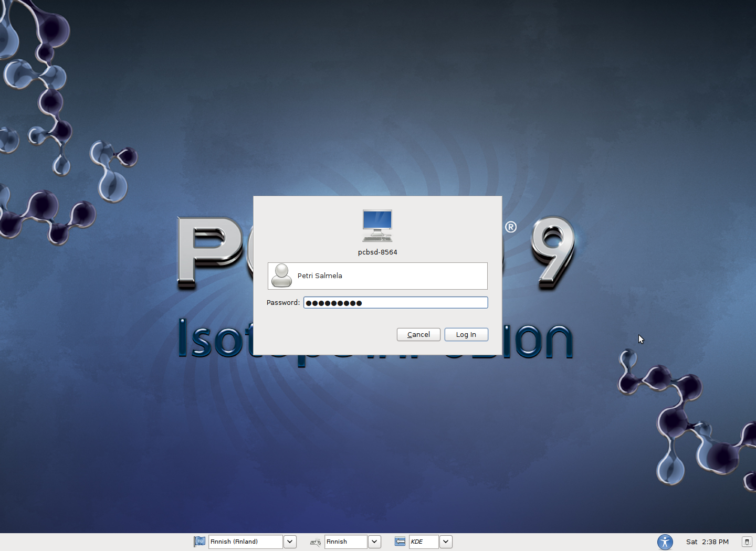Focus the Password input field
Screen dimensions: 756x551
(x=395, y=302)
